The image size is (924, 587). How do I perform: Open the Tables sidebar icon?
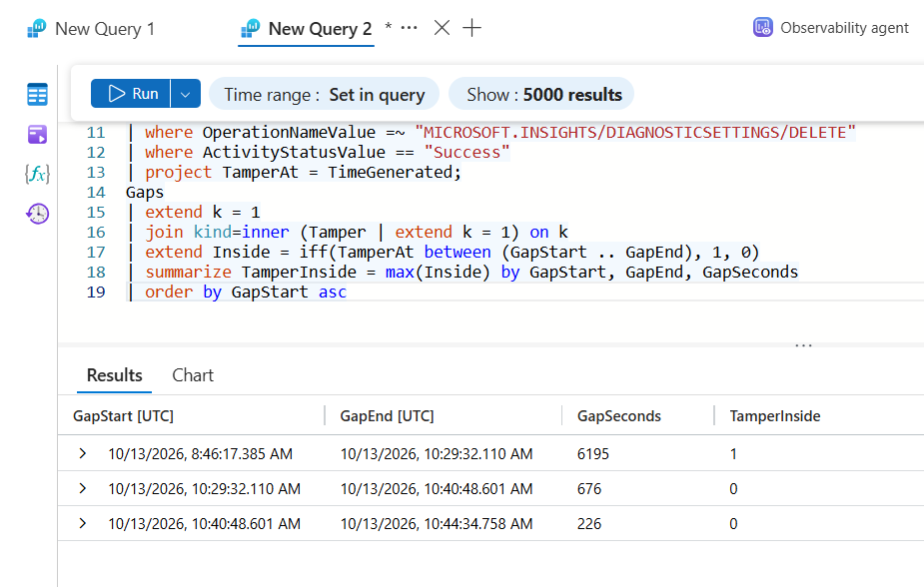point(37,94)
